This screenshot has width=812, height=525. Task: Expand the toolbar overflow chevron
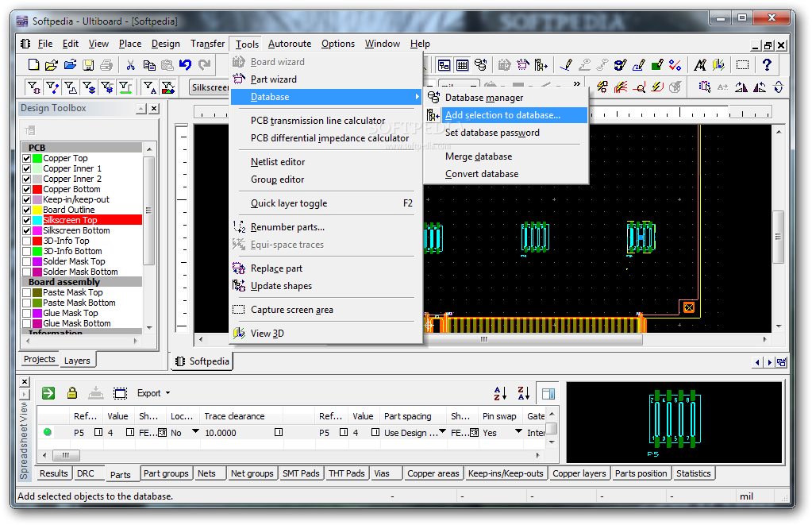coord(577,83)
